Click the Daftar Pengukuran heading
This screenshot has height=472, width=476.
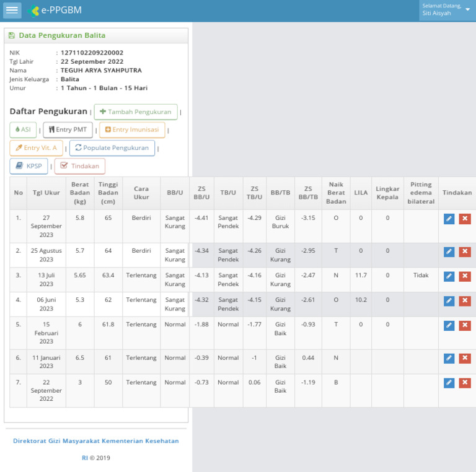[48, 111]
